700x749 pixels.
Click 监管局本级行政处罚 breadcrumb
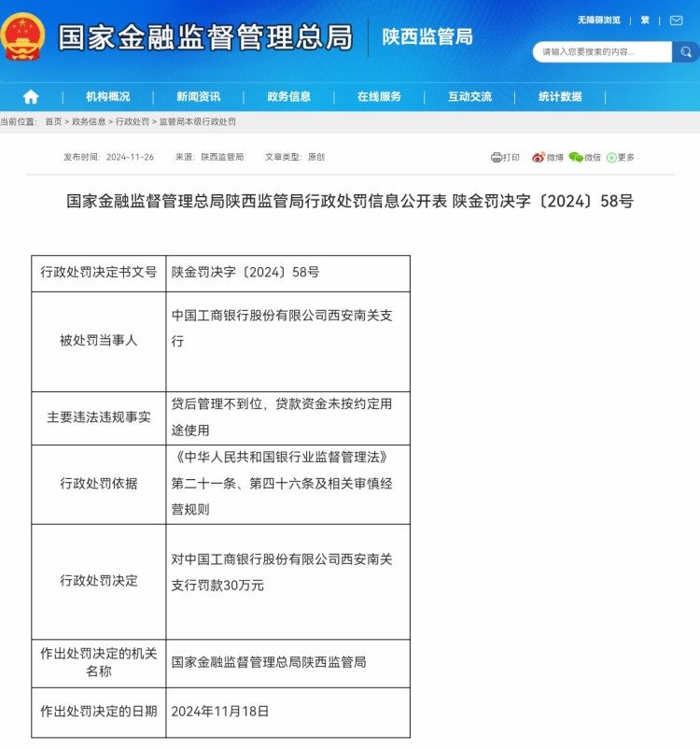point(198,121)
